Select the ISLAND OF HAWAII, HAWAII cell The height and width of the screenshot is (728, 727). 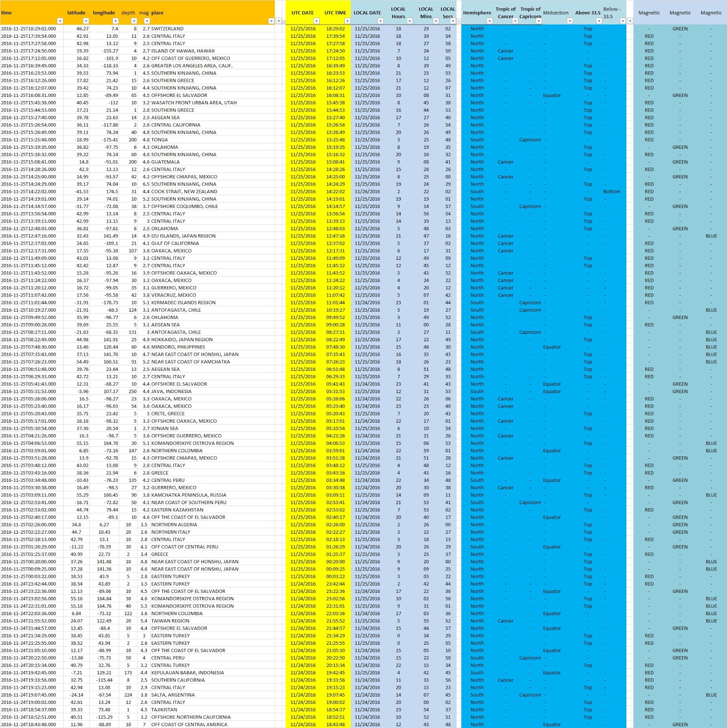212,51
